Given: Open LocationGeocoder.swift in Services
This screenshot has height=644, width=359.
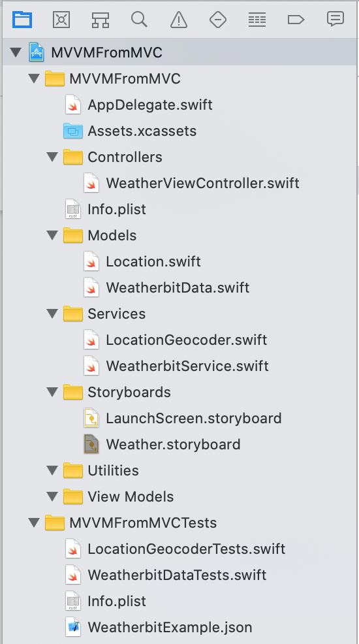Looking at the screenshot, I should click(175, 340).
